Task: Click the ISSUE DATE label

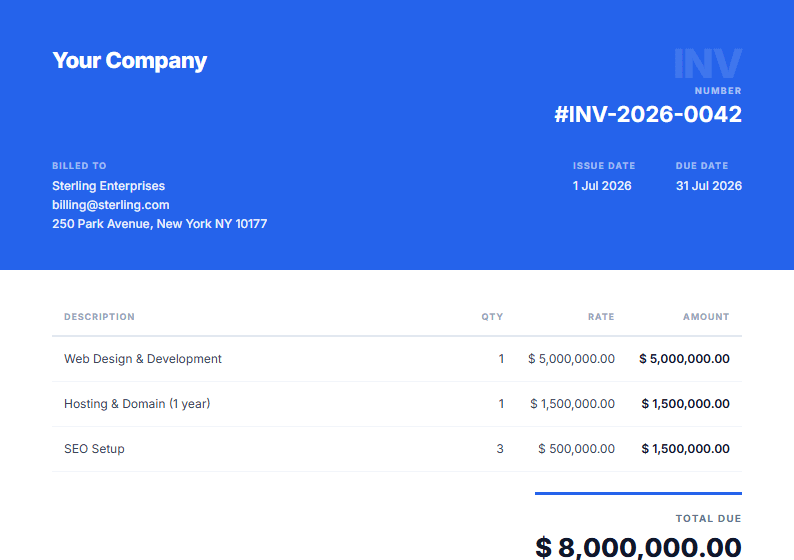Action: pos(604,166)
